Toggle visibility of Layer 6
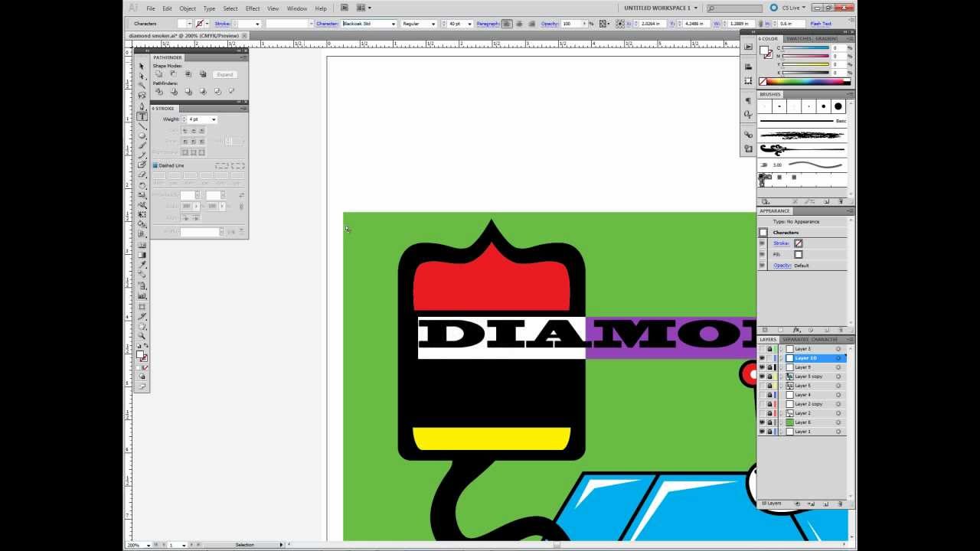980x551 pixels. tap(762, 422)
